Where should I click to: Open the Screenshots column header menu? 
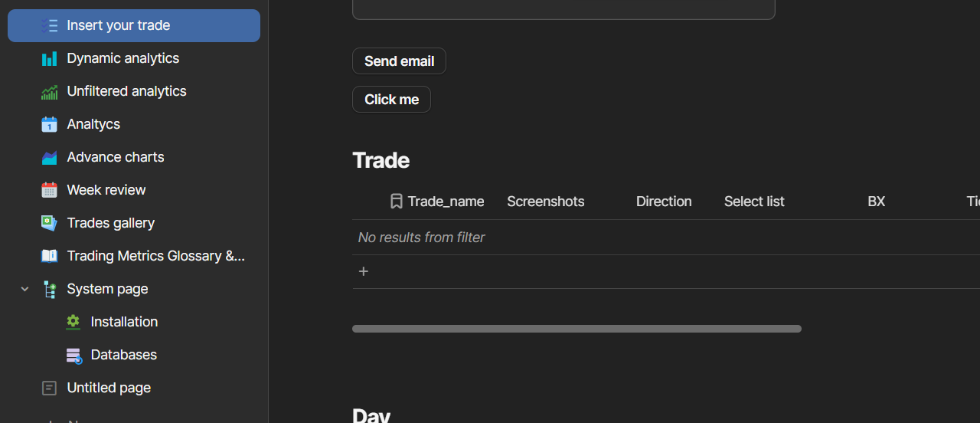coord(545,202)
